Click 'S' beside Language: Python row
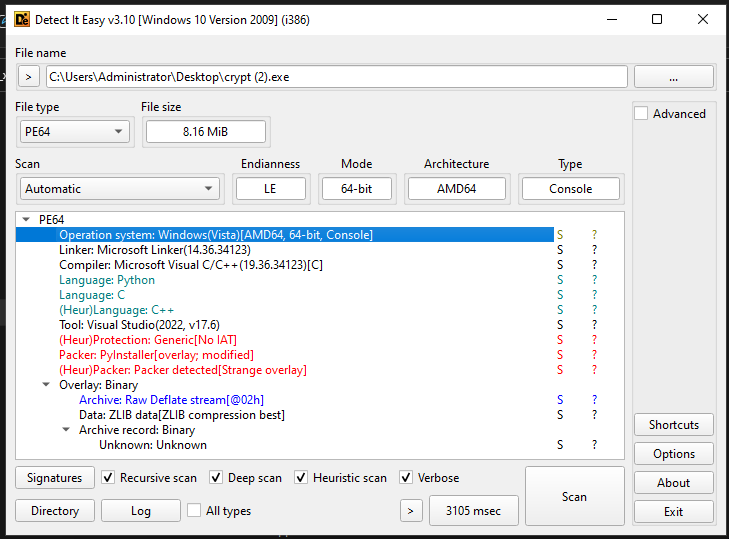The width and height of the screenshot is (729, 539). click(560, 280)
